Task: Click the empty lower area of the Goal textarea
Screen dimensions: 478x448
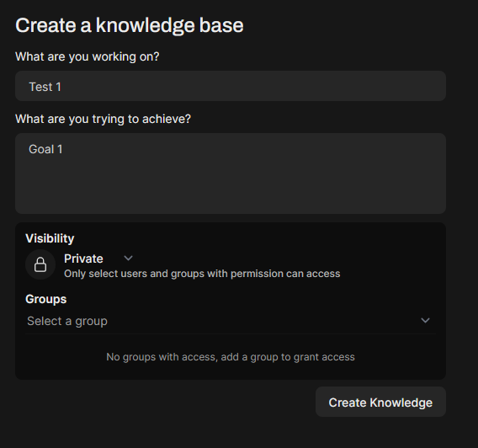Action: click(x=231, y=189)
